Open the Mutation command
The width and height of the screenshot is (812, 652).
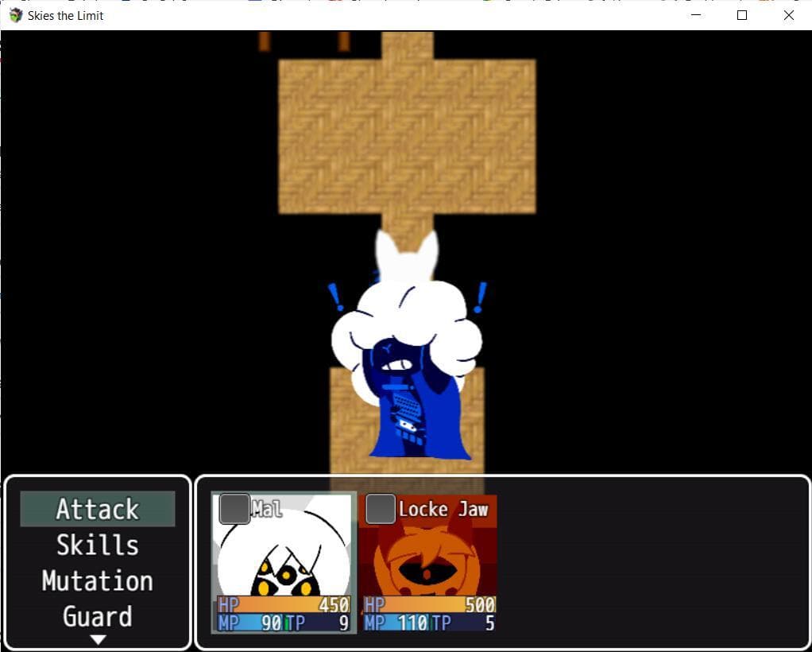[98, 580]
